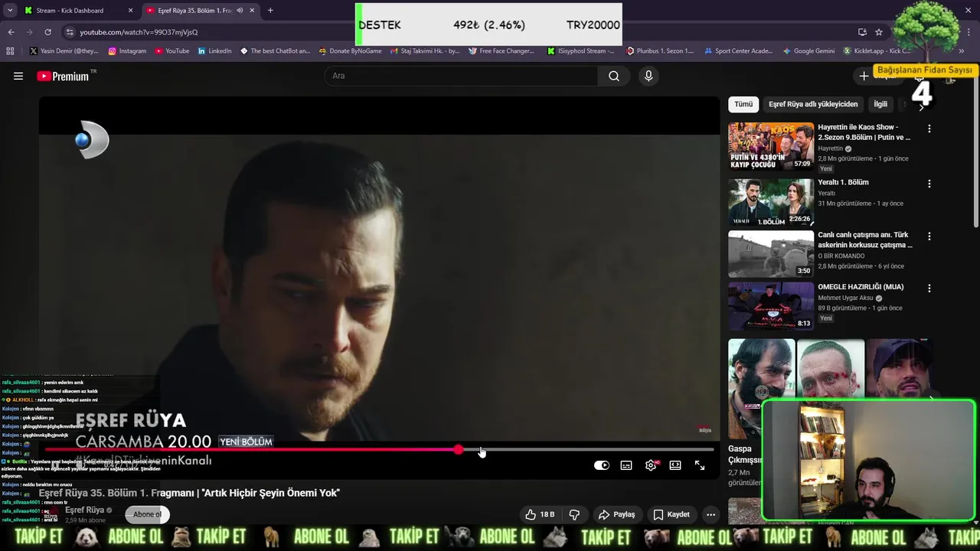The width and height of the screenshot is (980, 551).
Task: Click the search magnifier button
Action: (614, 76)
